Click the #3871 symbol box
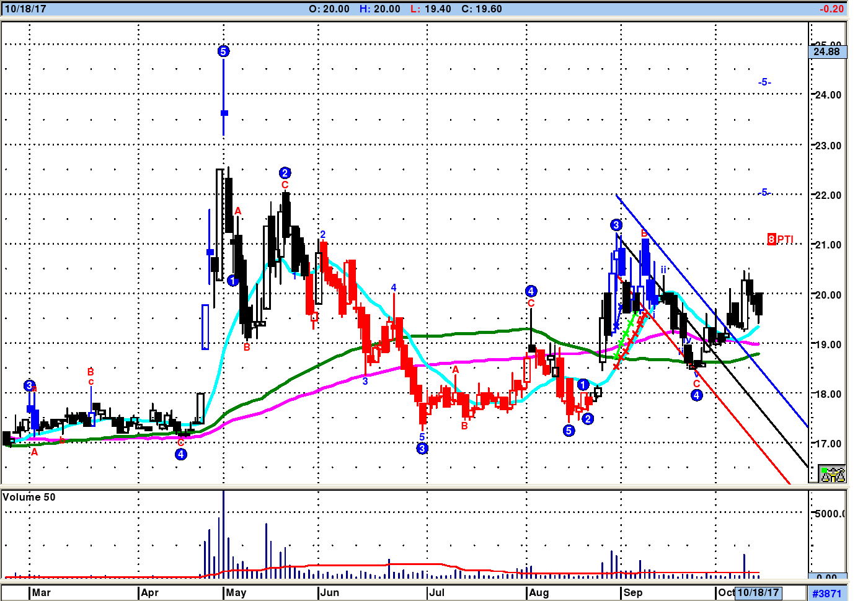868x601 pixels. click(827, 593)
